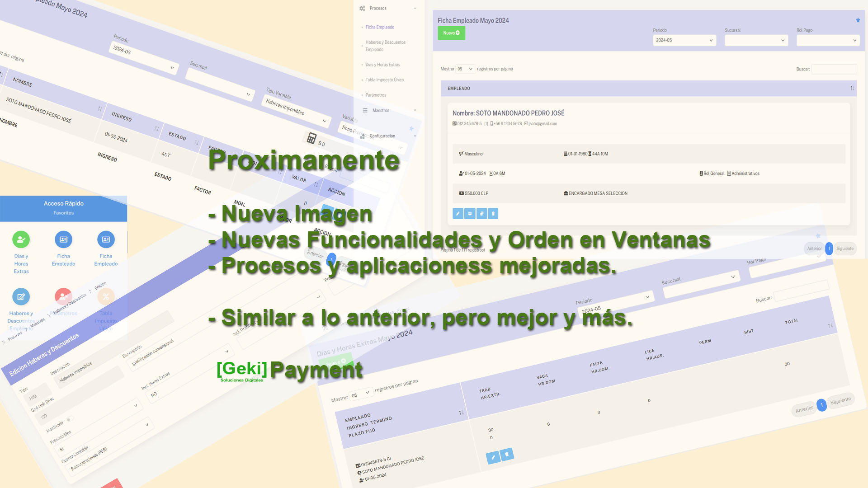Open Mostrar 05 dropdown in Días y Horas Extras
This screenshot has height=488, width=868.
(x=362, y=394)
